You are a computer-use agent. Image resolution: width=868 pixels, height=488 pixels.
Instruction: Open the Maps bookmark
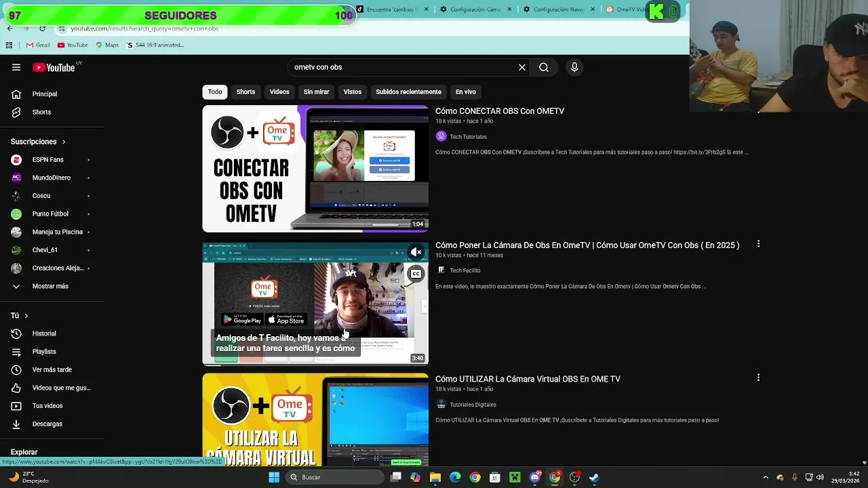tap(107, 45)
